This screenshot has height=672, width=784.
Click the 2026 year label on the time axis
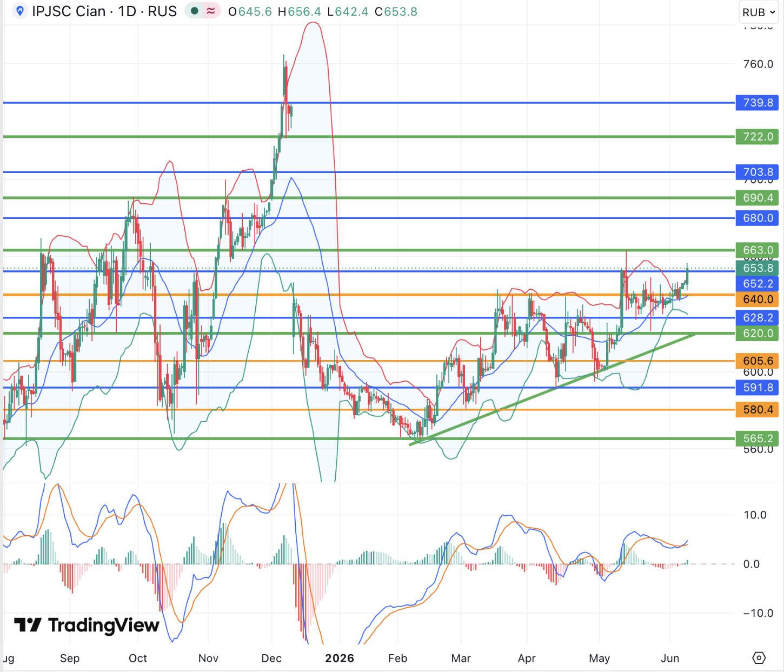point(340,658)
